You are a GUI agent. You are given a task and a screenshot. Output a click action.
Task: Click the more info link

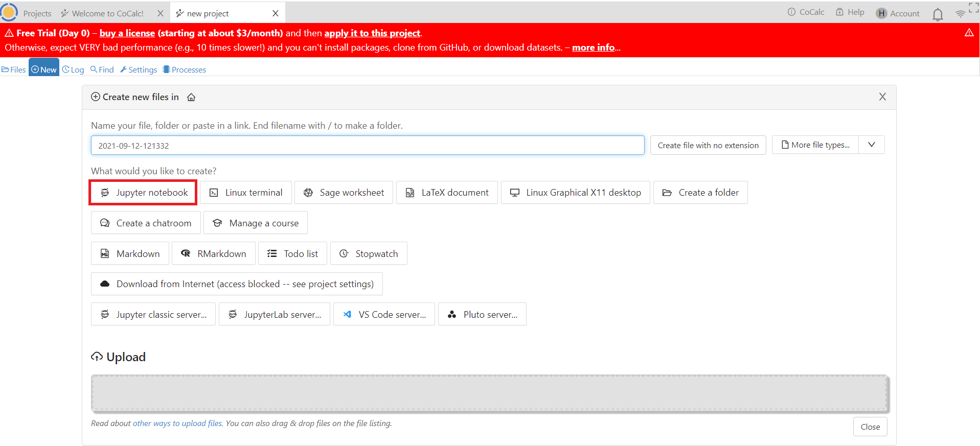[593, 48]
